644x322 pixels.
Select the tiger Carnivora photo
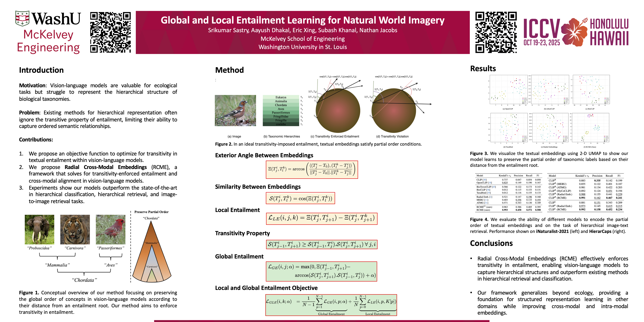coord(75,229)
